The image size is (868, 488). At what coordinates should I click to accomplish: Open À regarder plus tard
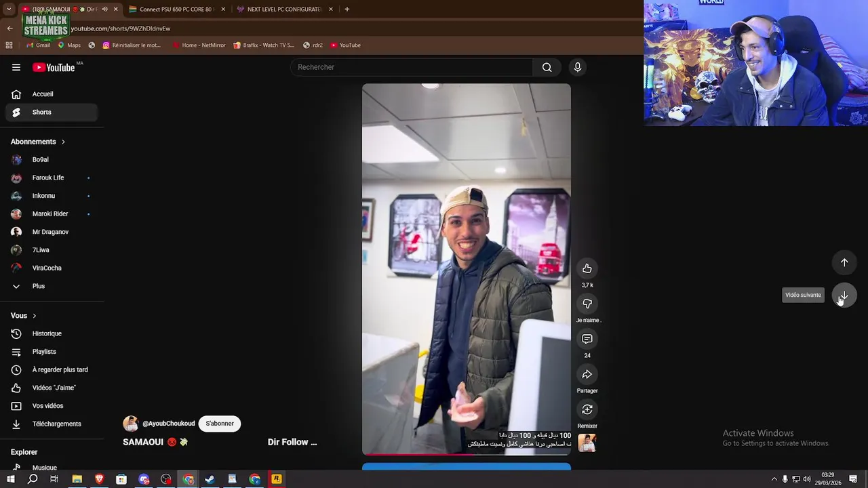coord(52,369)
